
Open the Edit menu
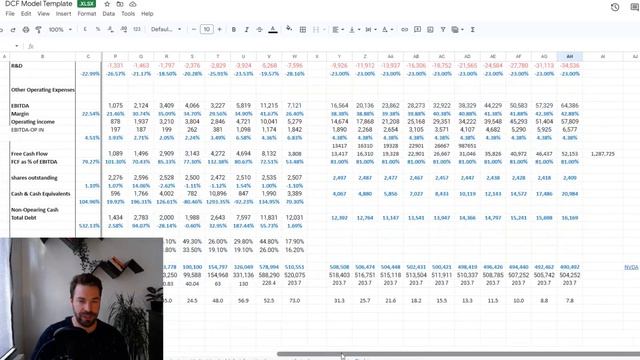(26, 14)
